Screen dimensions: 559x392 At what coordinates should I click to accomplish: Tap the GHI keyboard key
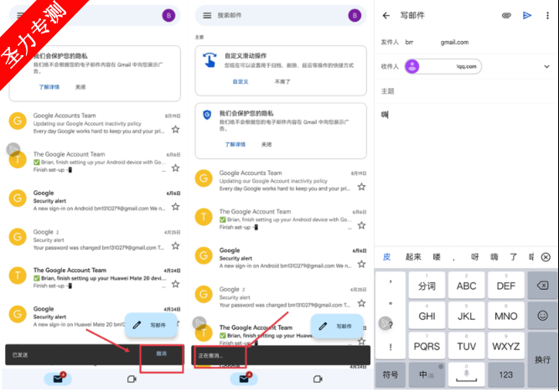pyautogui.click(x=427, y=316)
